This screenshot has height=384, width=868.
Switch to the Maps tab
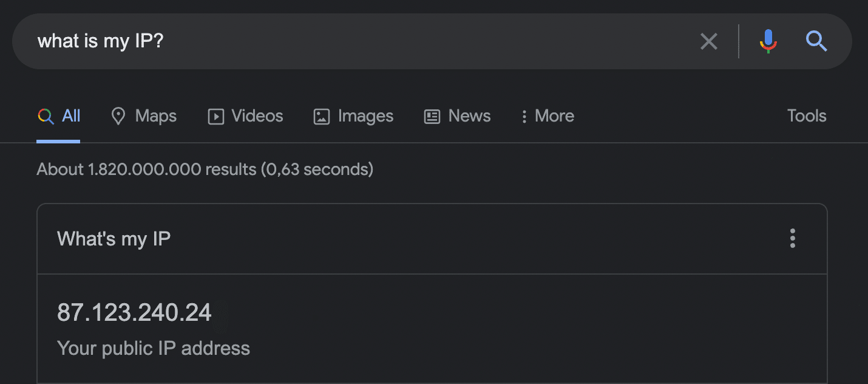point(144,116)
